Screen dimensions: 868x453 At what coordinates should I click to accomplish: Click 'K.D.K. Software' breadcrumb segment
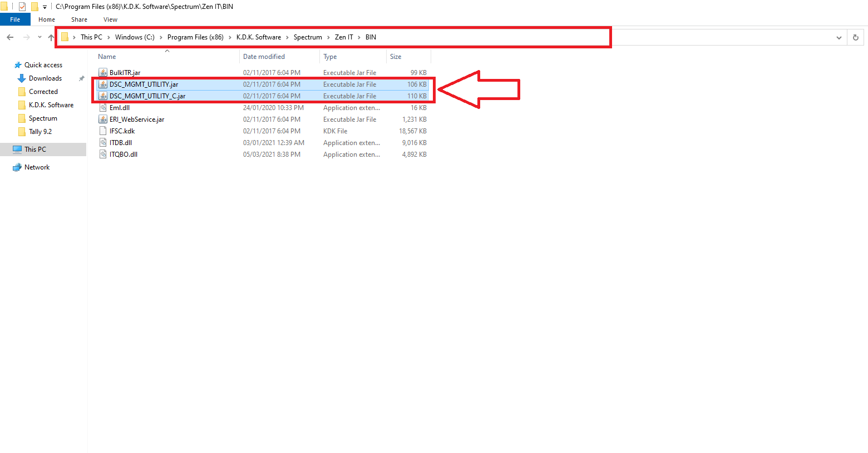click(x=259, y=37)
